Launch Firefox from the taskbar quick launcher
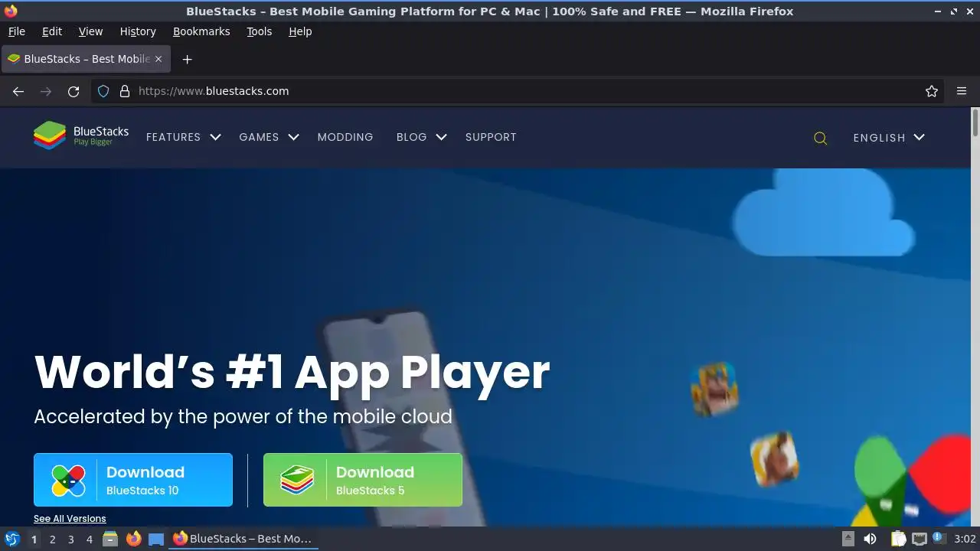Screen dimensions: 980x551 click(x=133, y=539)
